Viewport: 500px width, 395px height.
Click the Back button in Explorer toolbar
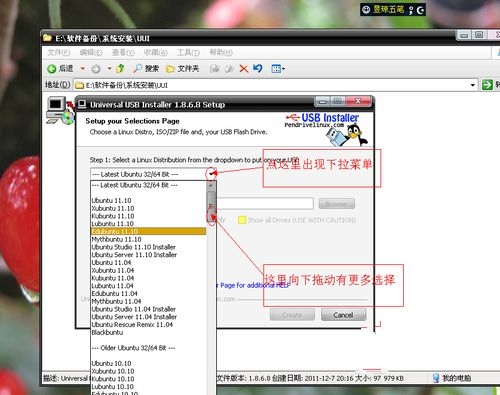(60, 69)
